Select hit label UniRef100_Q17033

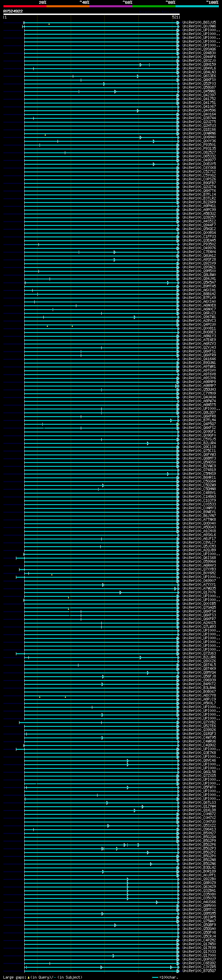click(199, 951)
